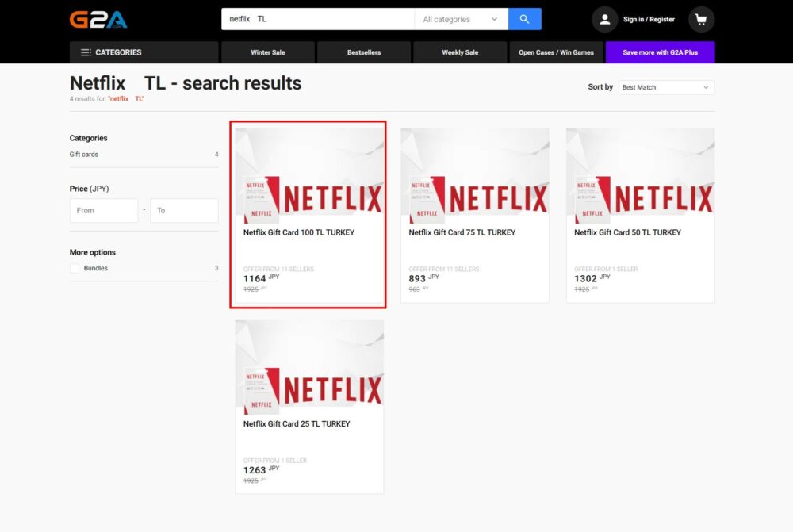Screen dimensions: 793x532
Task: Open Netflix Gift Card 50 TL TURKEY title
Action: [x=627, y=232]
